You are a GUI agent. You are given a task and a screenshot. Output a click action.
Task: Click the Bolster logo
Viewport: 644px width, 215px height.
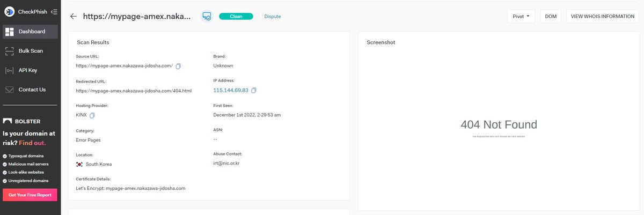click(x=21, y=122)
